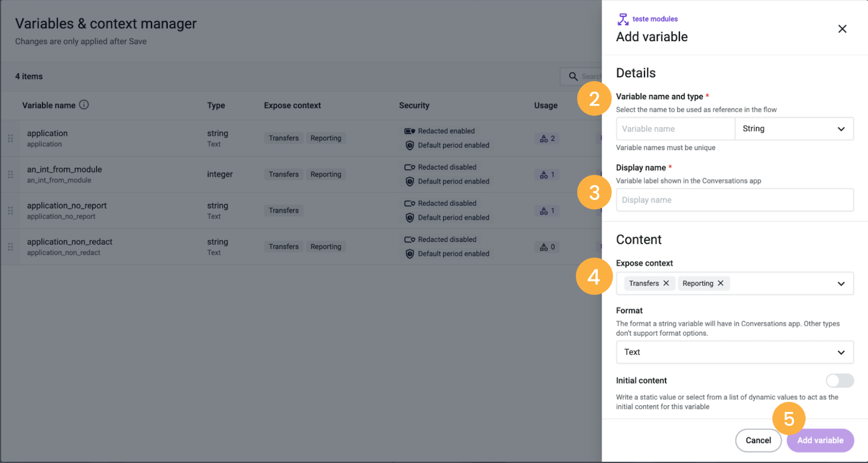Image resolution: width=868 pixels, height=463 pixels.
Task: Click the integer type cell
Action: point(220,174)
